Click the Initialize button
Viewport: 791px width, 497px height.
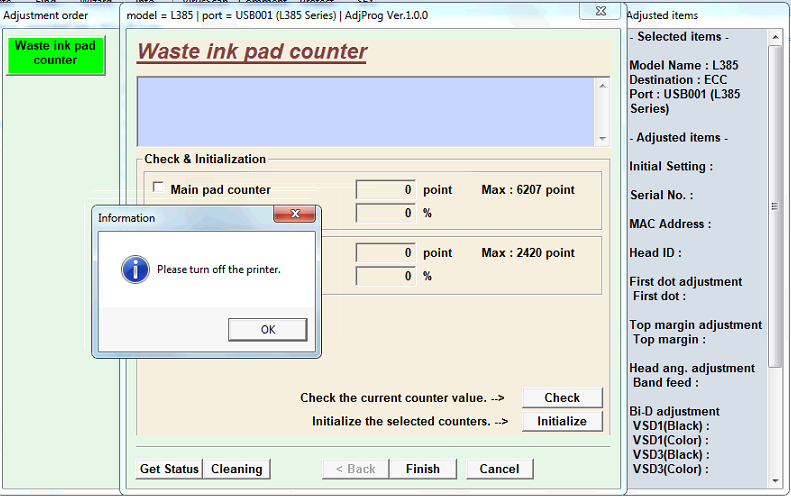click(x=562, y=421)
